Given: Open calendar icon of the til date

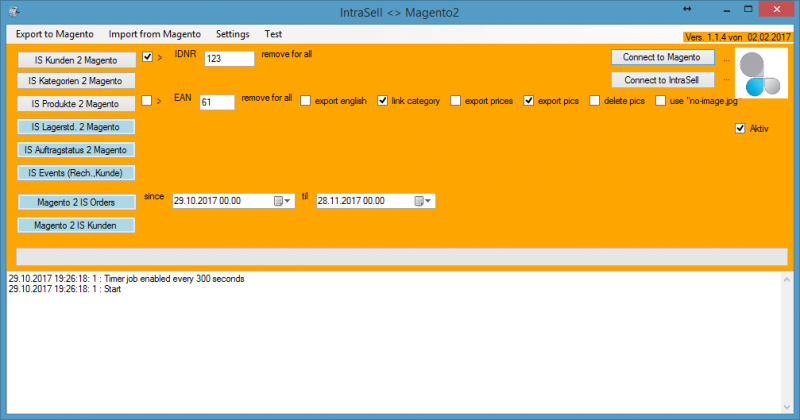Looking at the screenshot, I should (419, 201).
